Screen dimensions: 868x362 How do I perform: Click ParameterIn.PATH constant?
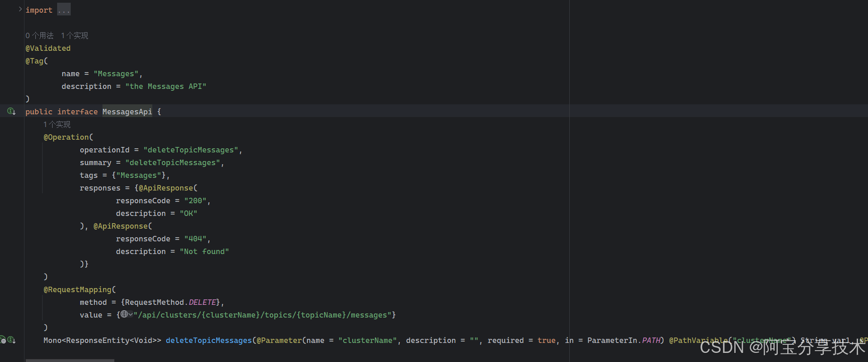624,340
